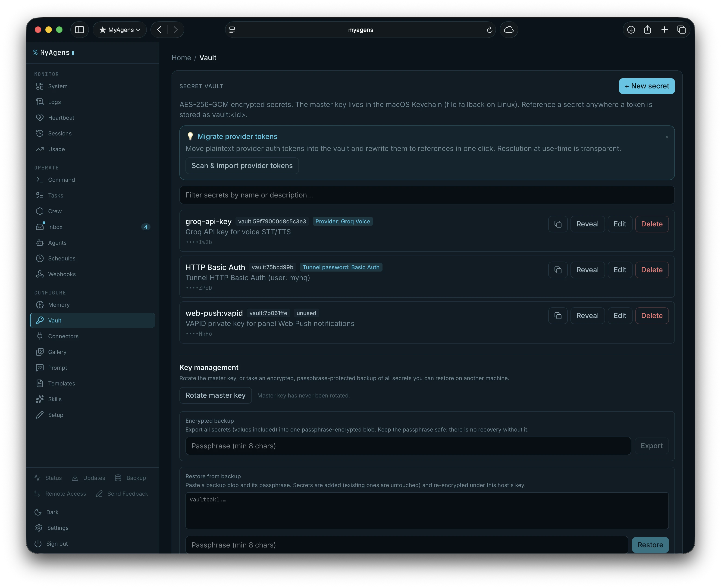Click Send Feedback
This screenshot has width=721, height=588.
(x=122, y=494)
